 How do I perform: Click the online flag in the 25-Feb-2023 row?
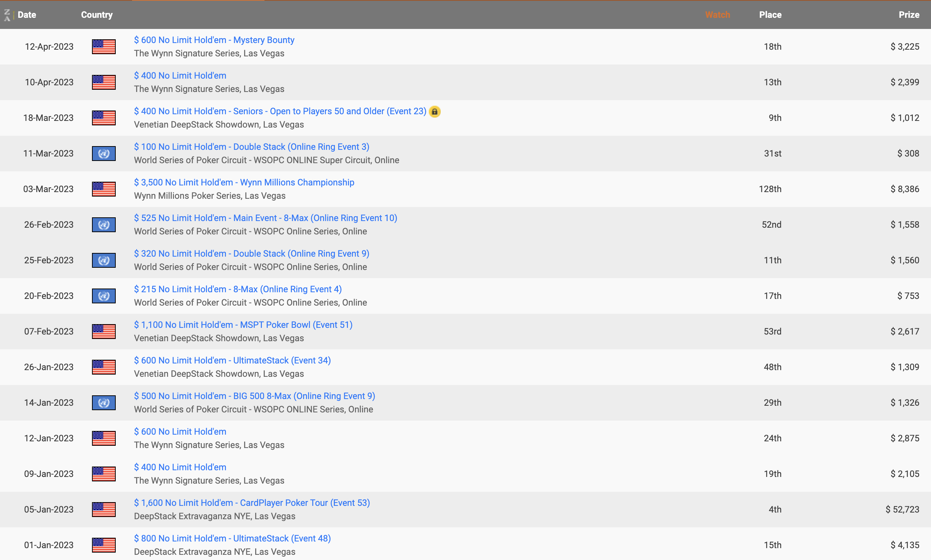coord(104,260)
